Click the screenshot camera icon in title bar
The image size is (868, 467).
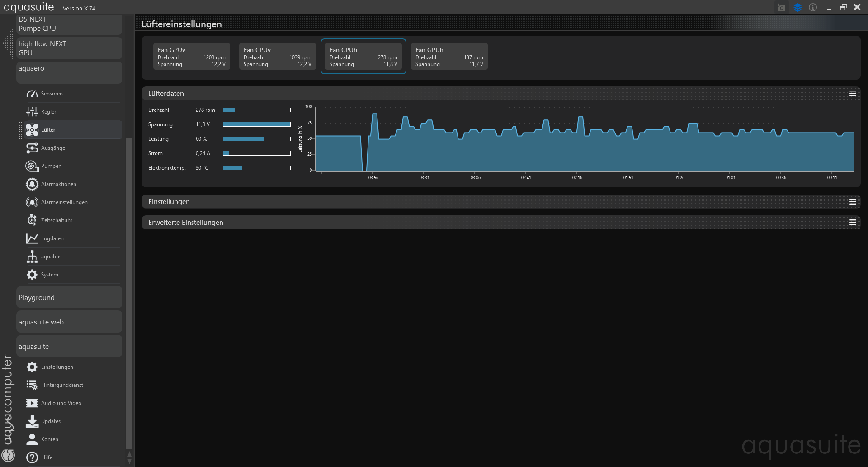pos(781,8)
